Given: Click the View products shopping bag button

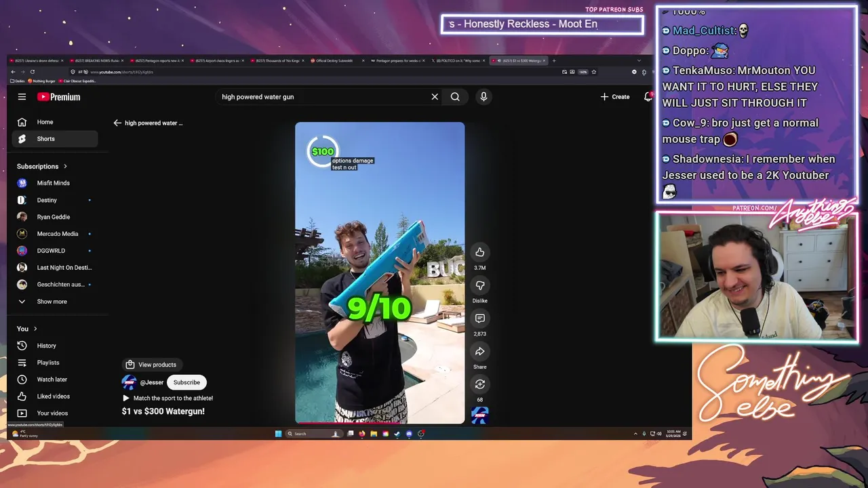Looking at the screenshot, I should 151,365.
